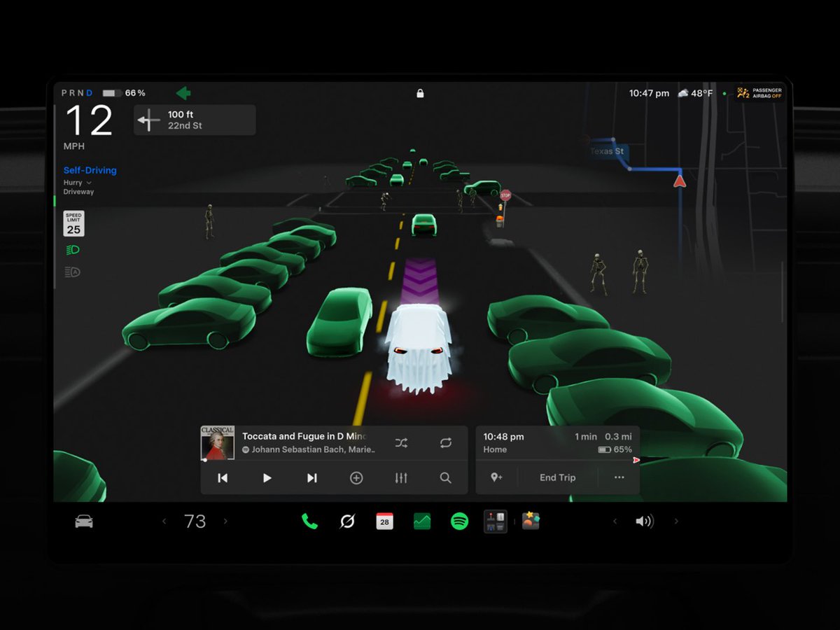The width and height of the screenshot is (840, 630).
Task: Tap the 25 speed limit sign
Action: [x=73, y=223]
